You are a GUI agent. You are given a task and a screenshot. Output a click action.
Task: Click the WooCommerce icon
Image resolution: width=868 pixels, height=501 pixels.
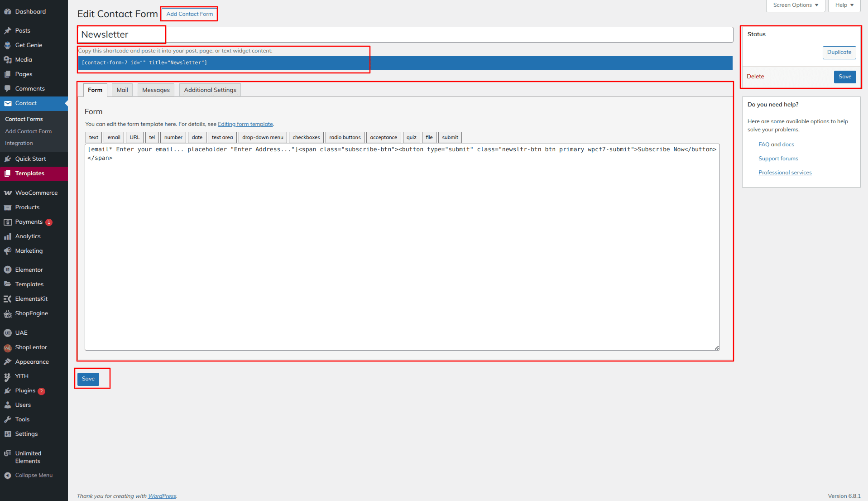pyautogui.click(x=8, y=193)
